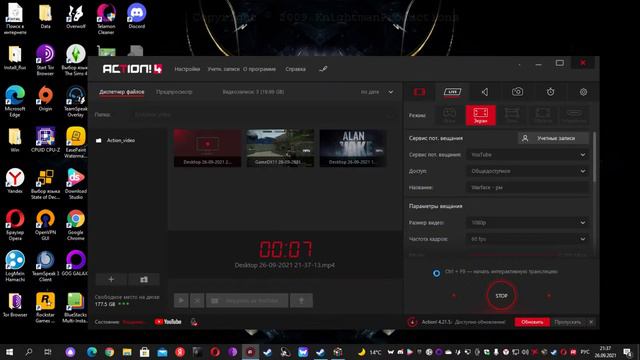Open the Origin desktop shortcut
Viewport: 640px width, 360px height.
[x=45, y=99]
